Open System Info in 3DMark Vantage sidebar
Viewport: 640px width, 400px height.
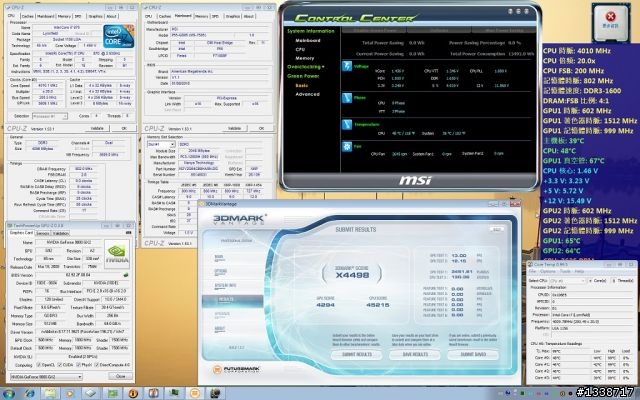point(225,285)
